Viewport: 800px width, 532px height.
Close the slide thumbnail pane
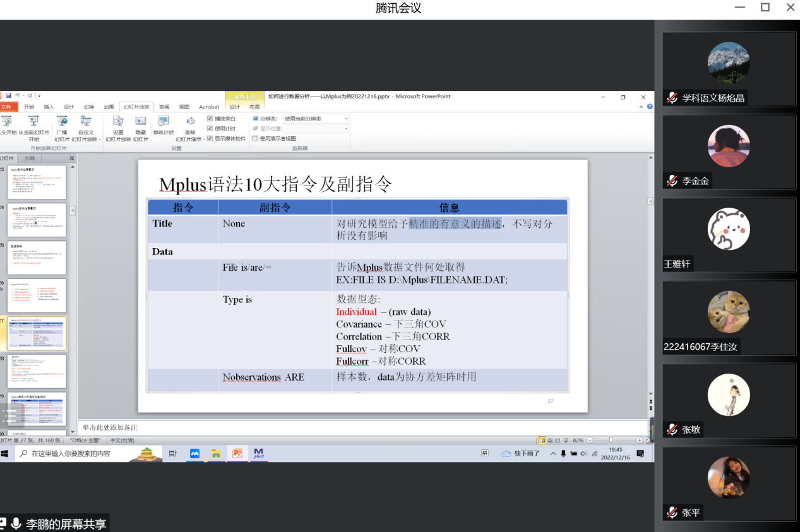coord(71,158)
